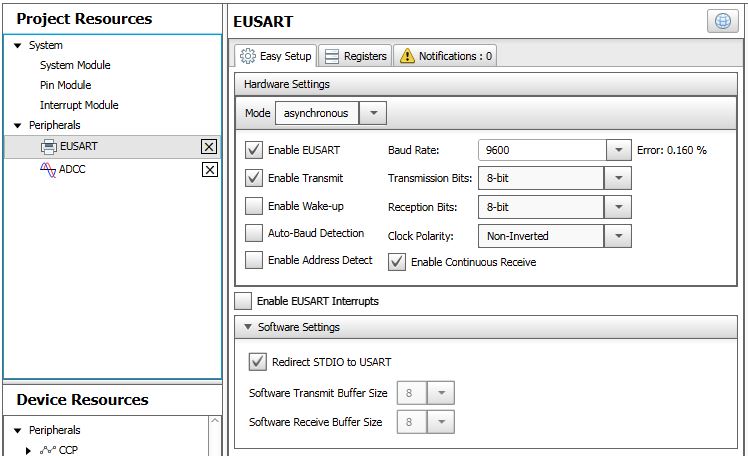Image resolution: width=748 pixels, height=456 pixels.
Task: Select the EUSART printer icon in Peripherals
Action: (x=48, y=147)
